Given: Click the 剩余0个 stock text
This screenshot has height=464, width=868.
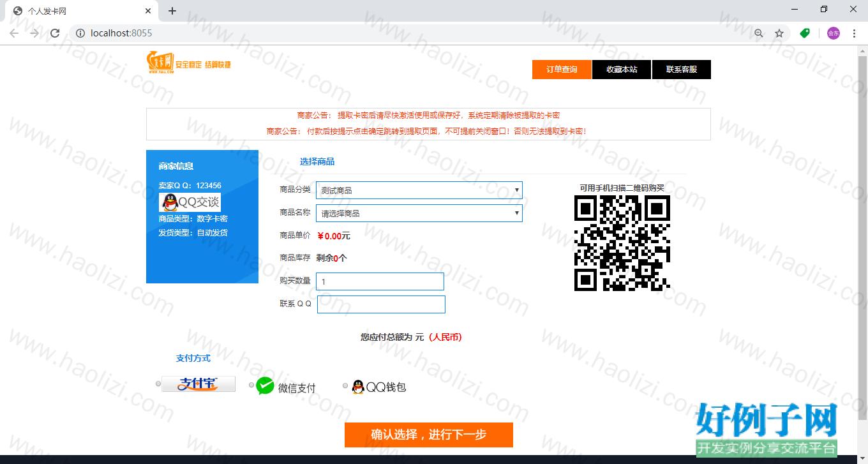Looking at the screenshot, I should (332, 258).
